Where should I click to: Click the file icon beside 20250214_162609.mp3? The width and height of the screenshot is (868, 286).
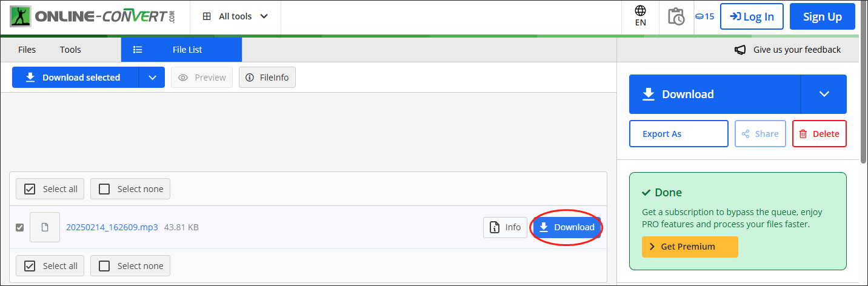45,227
